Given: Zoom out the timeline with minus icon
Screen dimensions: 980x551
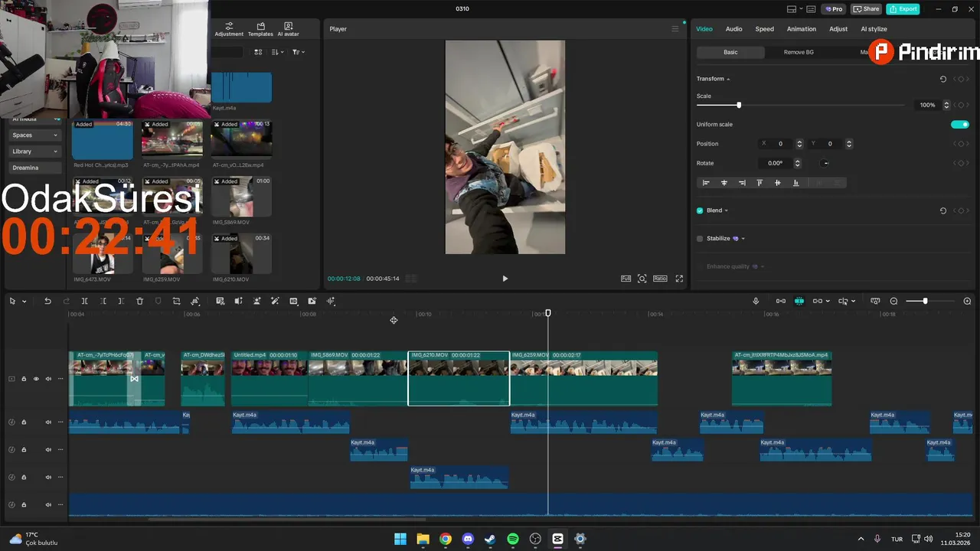Looking at the screenshot, I should point(894,302).
